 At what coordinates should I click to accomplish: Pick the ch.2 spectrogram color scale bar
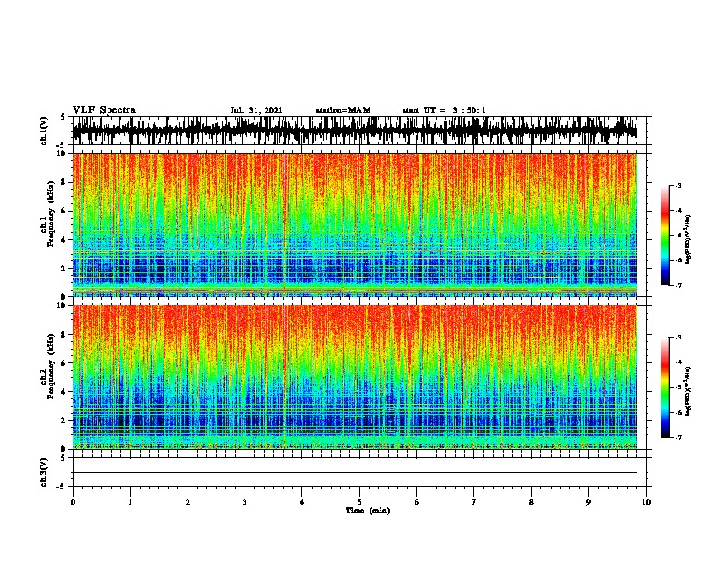665,387
